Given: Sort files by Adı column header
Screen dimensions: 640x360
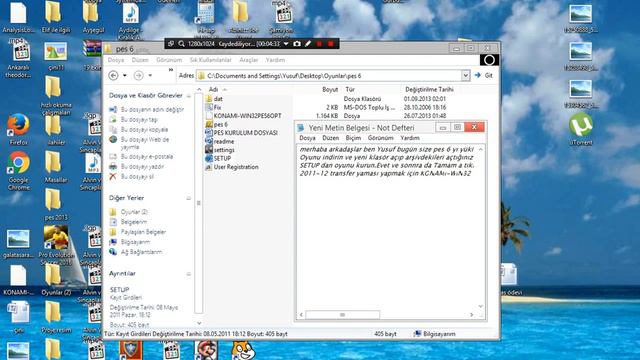Looking at the screenshot, I should (213, 89).
